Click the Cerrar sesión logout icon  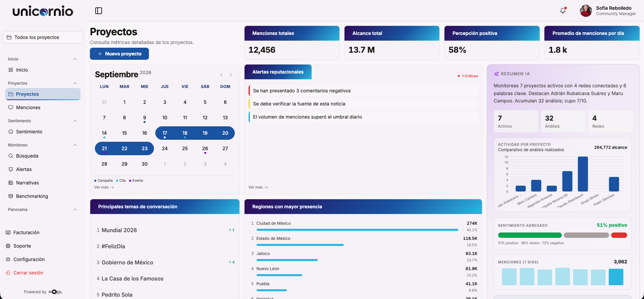coord(8,273)
